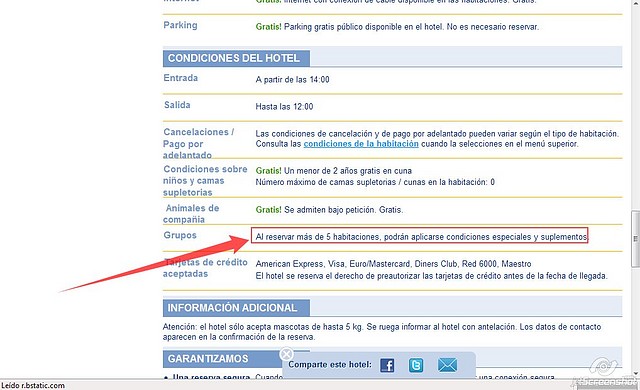640x390 pixels.
Task: Click the group booking conditions text
Action: [x=421, y=237]
